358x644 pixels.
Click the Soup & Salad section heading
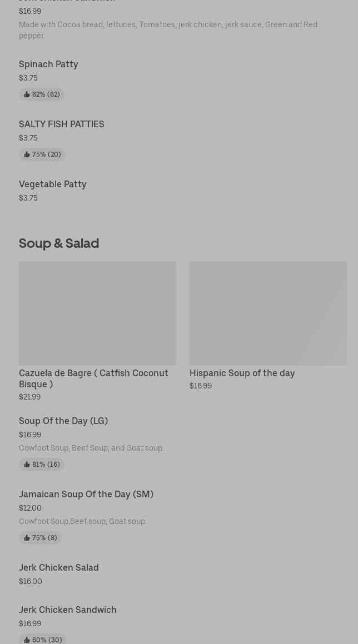click(x=59, y=243)
